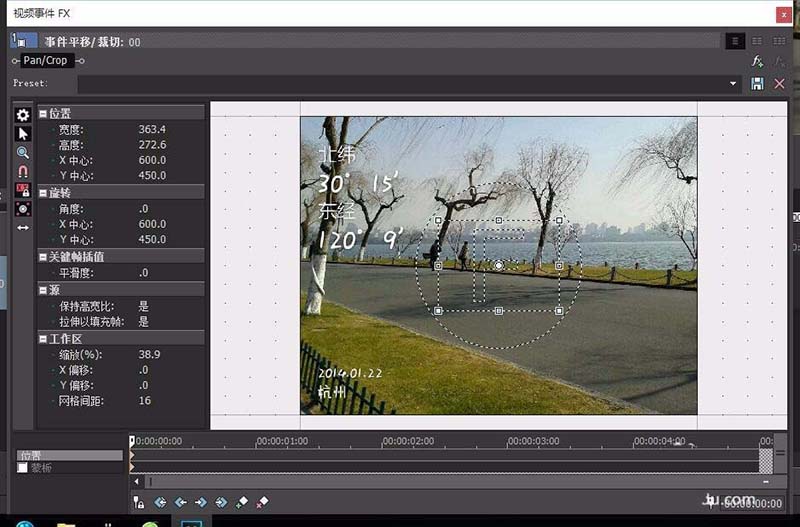
Task: Click timeline ruler at 00:00:03:00
Action: click(533, 441)
